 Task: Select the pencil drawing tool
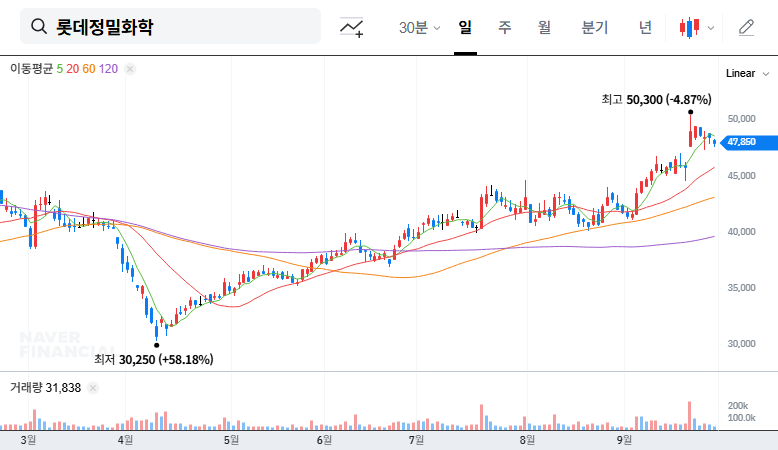[746, 28]
